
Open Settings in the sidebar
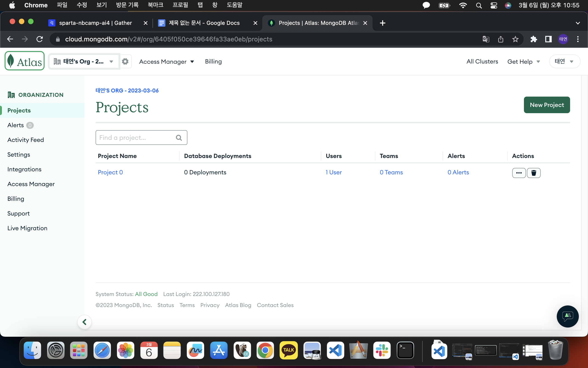[x=19, y=155]
